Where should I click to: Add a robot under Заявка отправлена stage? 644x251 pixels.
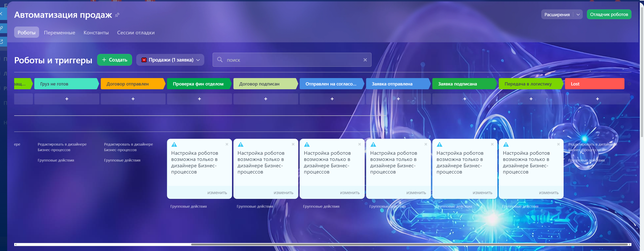point(398,99)
